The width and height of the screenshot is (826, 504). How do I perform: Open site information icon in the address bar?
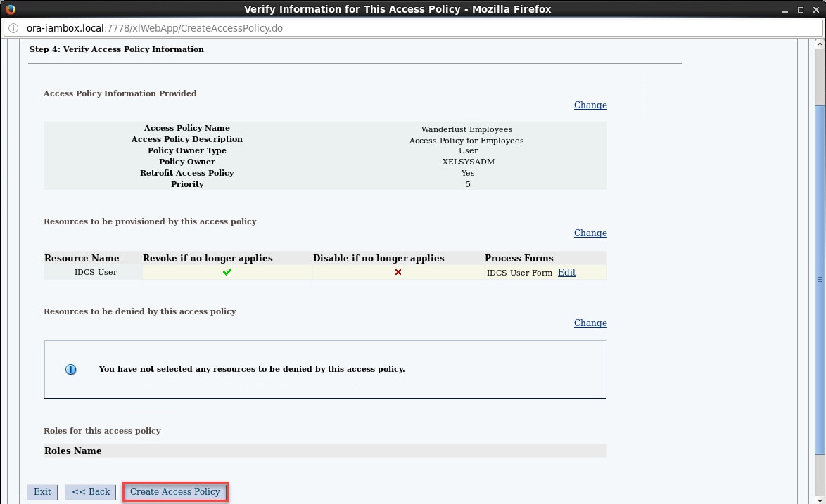[12, 29]
